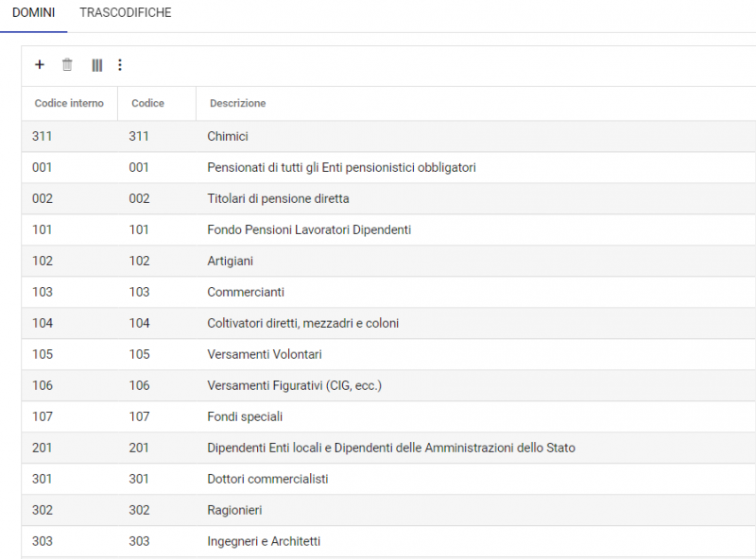
Task: Choose the Fondi speciali row
Action: click(245, 417)
